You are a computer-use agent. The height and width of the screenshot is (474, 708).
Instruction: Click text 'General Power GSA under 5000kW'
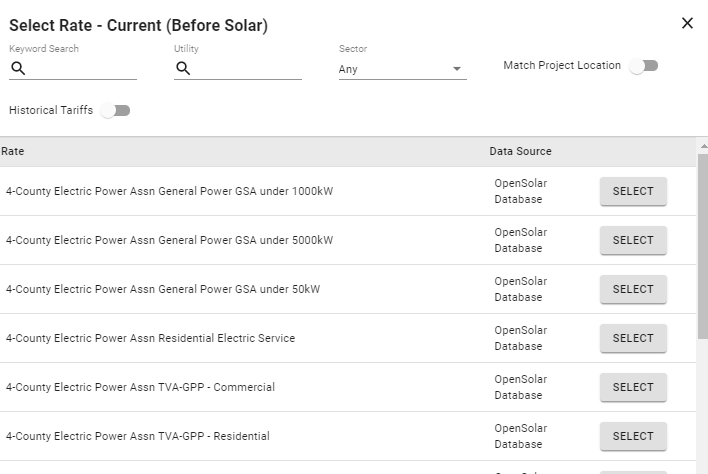coord(246,240)
